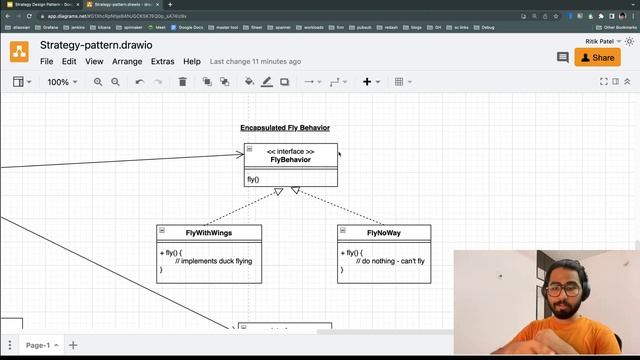This screenshot has height=360, width=640.
Task: Open a new browser tab
Action: point(170,4)
